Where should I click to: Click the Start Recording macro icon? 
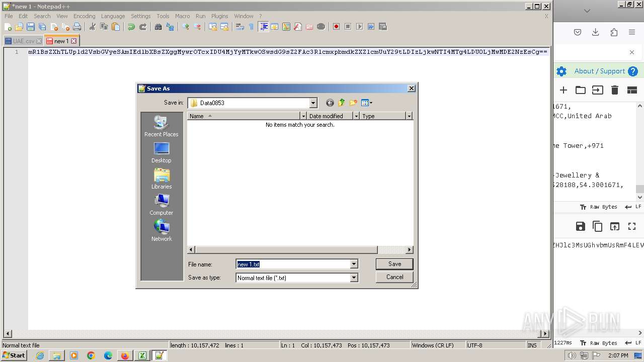tap(336, 27)
